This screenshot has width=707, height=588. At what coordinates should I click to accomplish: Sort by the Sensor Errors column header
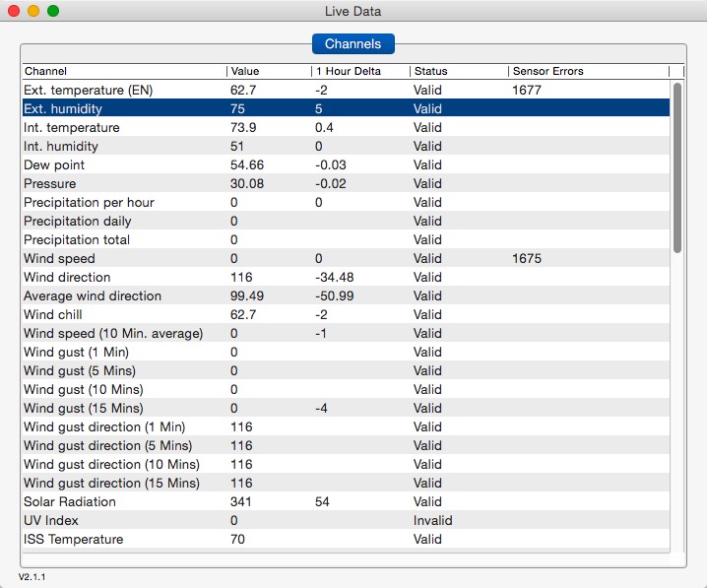589,71
